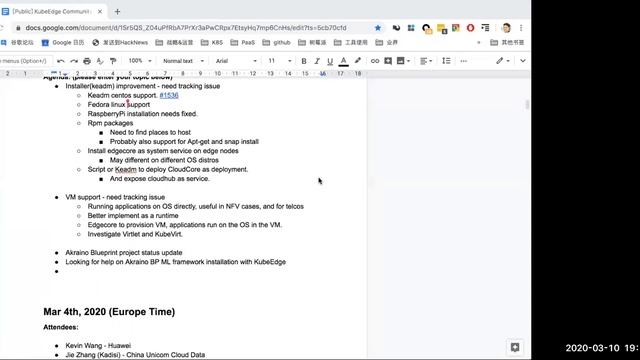Click the media control extension icon
This screenshot has width=640, height=360.
tap(485, 28)
